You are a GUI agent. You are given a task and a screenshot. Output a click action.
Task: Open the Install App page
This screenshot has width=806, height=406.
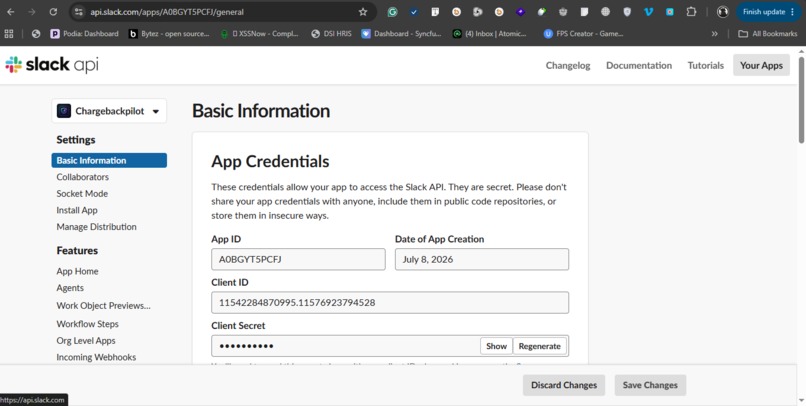click(x=77, y=210)
